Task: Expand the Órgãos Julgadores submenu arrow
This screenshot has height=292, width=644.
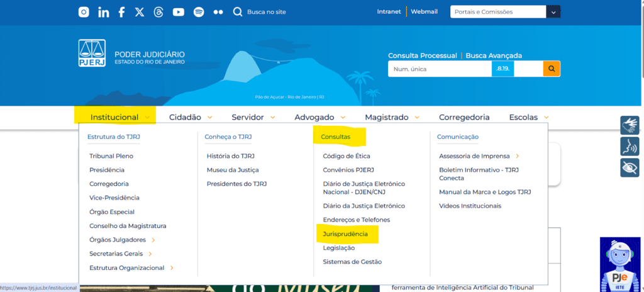Action: tap(153, 240)
